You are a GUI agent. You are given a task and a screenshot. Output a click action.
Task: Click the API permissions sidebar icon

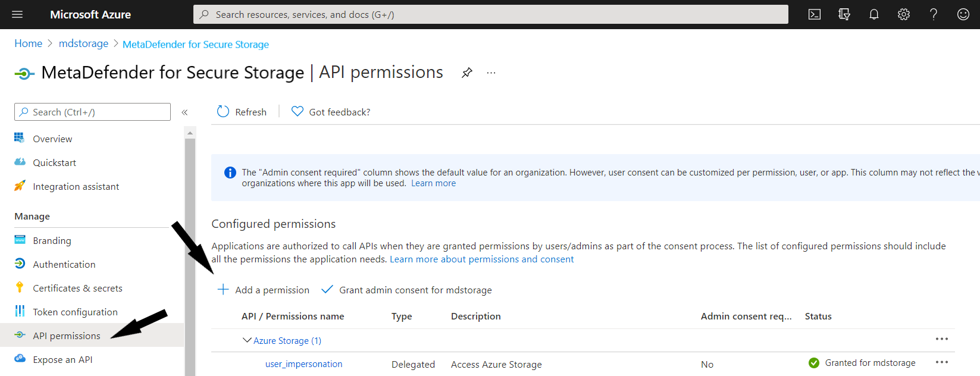pyautogui.click(x=20, y=335)
